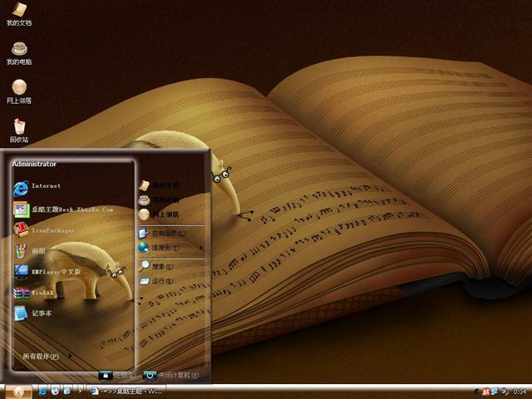The width and height of the screenshot is (532, 399).
Task: Click 关闭计算机(U) shut down button
Action: 170,375
